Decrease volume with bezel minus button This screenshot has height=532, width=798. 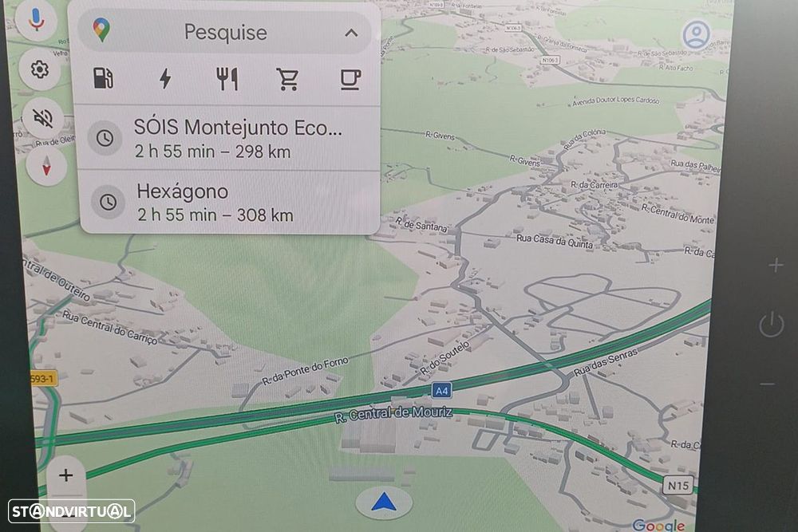(768, 384)
